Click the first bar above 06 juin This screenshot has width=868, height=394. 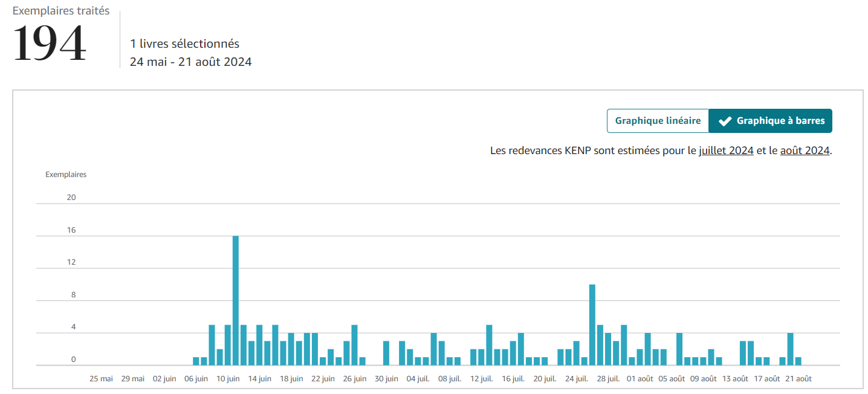click(196, 361)
